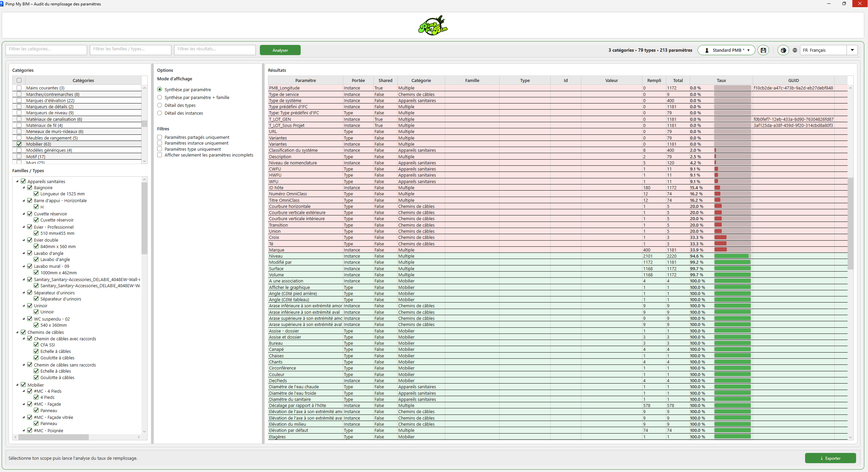Click the Familles / Types horizontal scrollbar

pos(53,437)
